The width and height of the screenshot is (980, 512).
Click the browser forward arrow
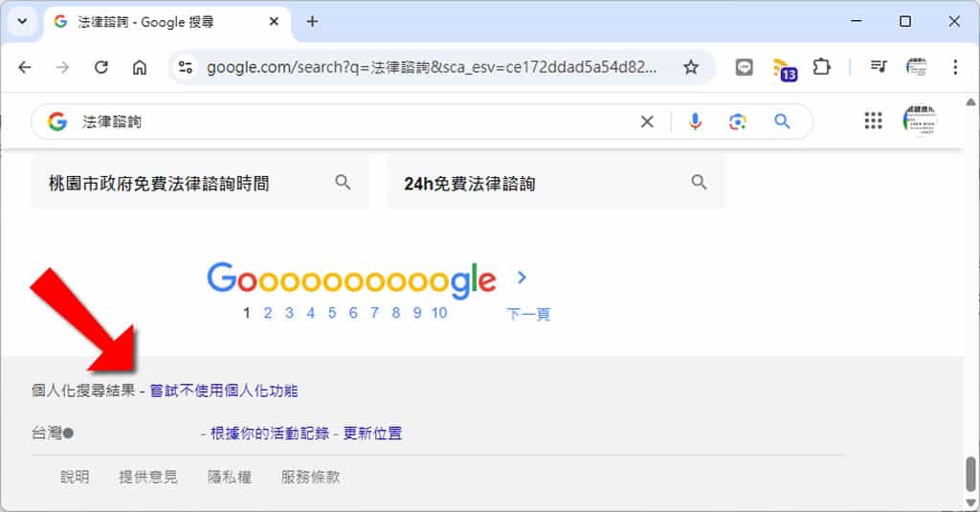(62, 67)
